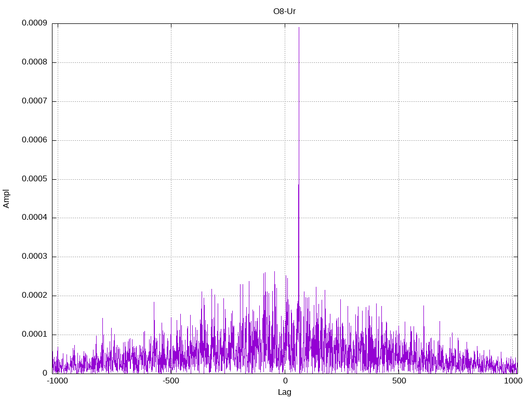The width and height of the screenshot is (532, 399).
Task: Click the top of the tallest correlation peak
Action: point(299,28)
